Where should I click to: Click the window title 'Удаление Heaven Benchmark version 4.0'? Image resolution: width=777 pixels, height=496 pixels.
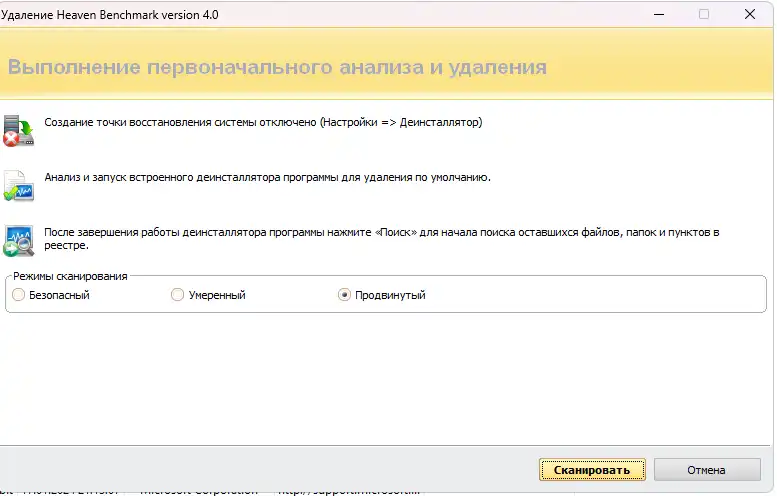click(x=110, y=15)
